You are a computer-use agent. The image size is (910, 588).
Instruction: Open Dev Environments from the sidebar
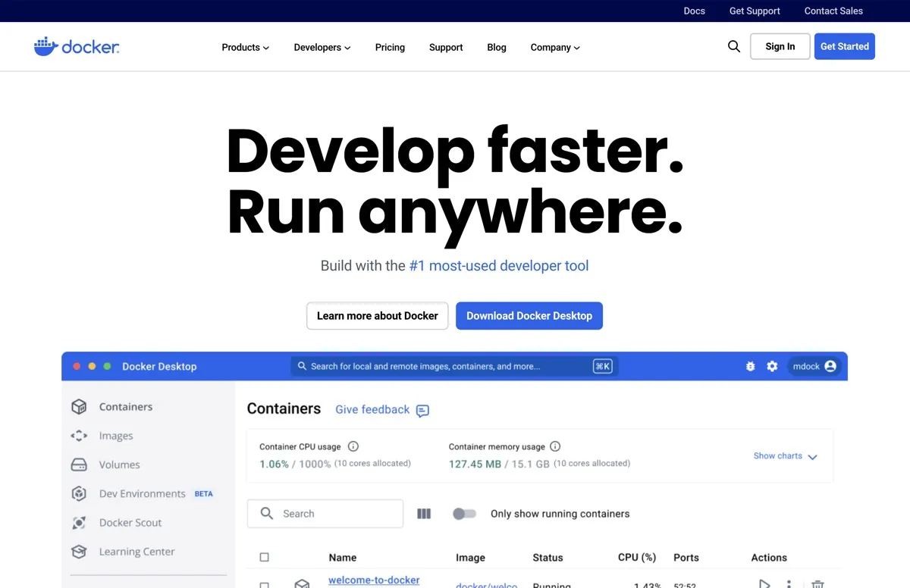[x=143, y=493]
